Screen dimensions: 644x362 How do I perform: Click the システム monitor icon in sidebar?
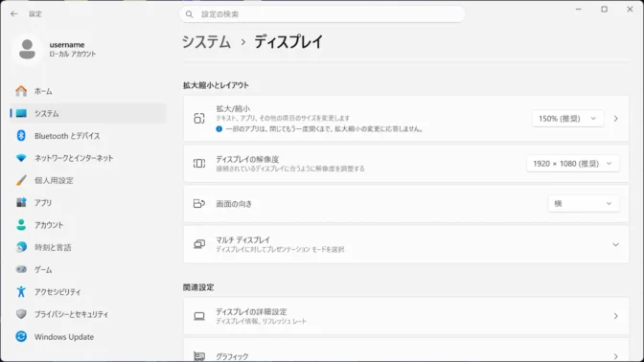point(21,113)
